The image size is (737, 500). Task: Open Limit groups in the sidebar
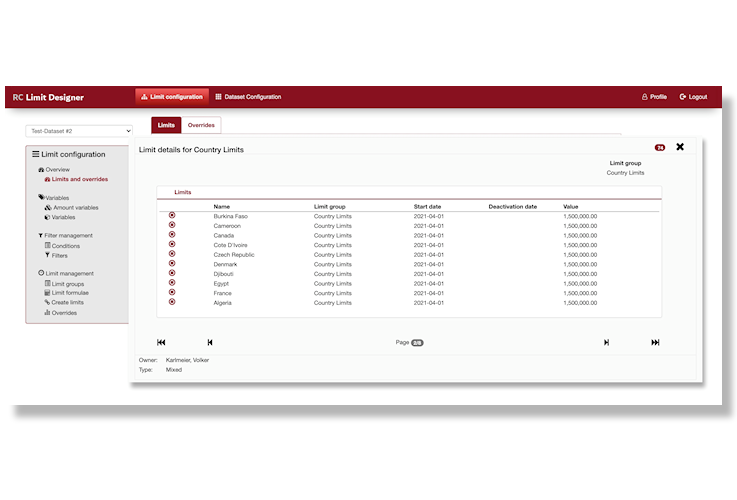point(68,283)
